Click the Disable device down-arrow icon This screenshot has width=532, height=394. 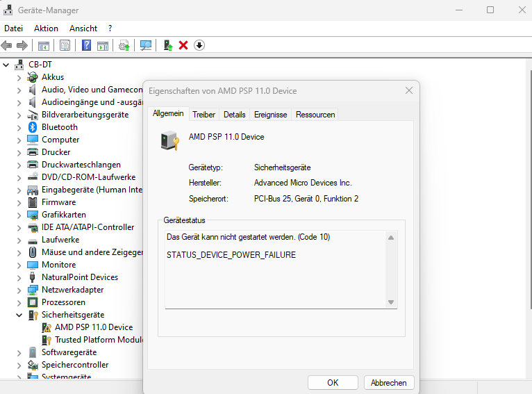(199, 45)
